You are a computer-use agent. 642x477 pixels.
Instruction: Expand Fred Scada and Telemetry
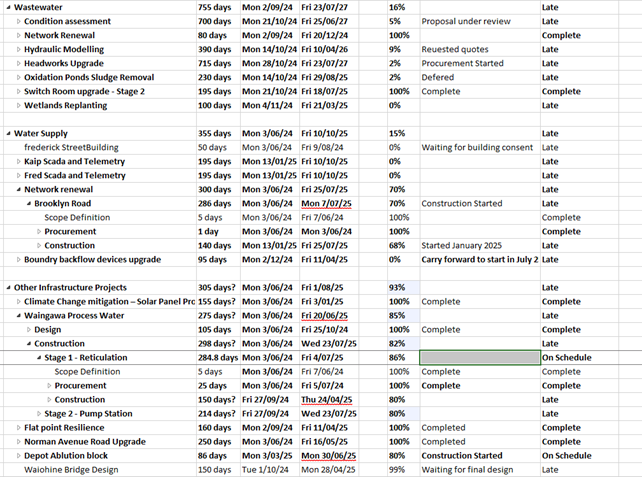click(18, 176)
